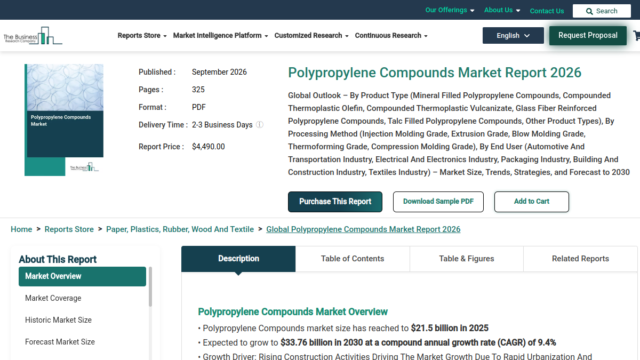Click the page count 325
This screenshot has height=360, width=640.
(x=198, y=90)
